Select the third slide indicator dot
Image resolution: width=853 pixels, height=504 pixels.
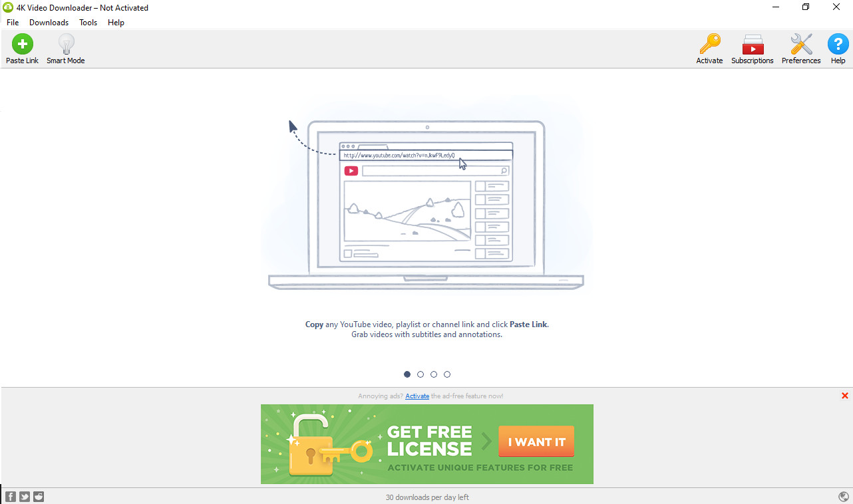pos(434,374)
